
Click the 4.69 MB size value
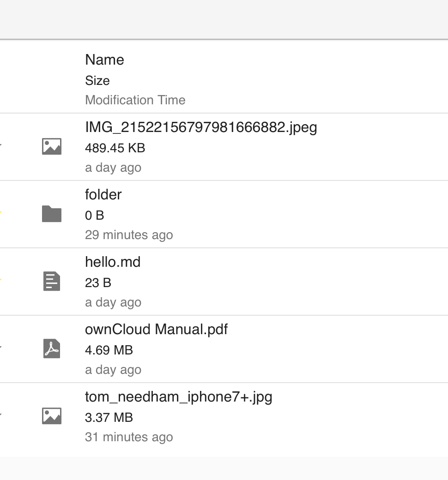(109, 350)
